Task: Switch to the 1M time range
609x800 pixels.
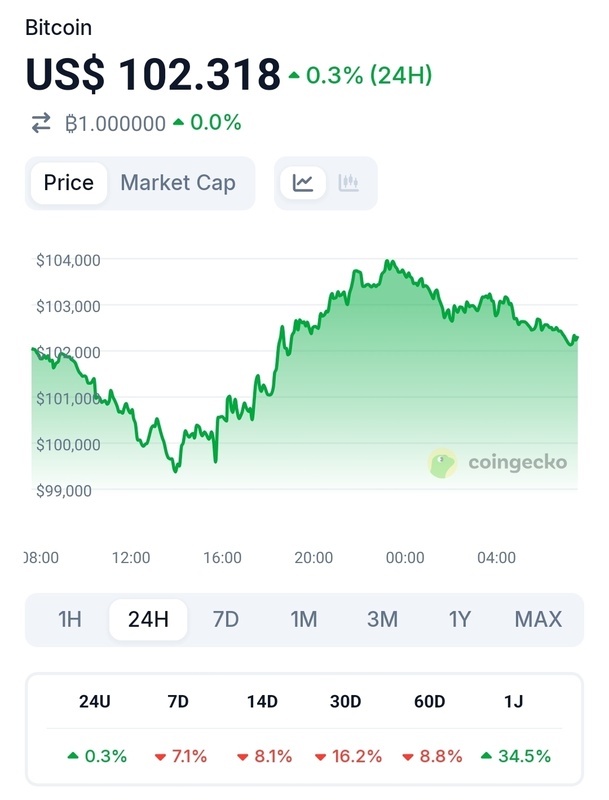Action: pos(304,619)
